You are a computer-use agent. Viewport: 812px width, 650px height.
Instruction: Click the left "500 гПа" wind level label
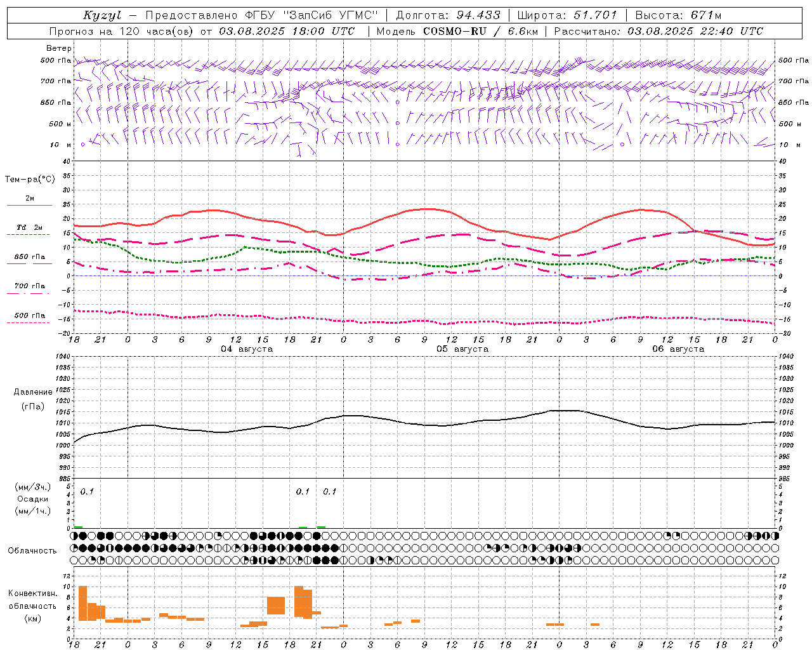click(x=56, y=60)
